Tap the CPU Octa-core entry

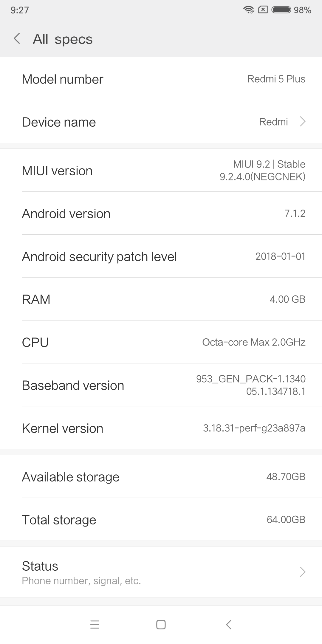pos(161,342)
